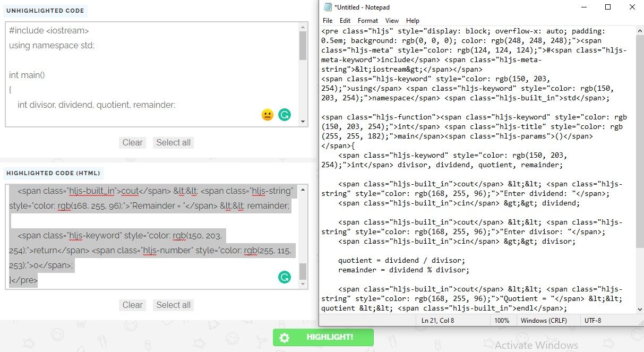644x352 pixels.
Task: Open the Format menu in Notepad
Action: click(x=367, y=21)
